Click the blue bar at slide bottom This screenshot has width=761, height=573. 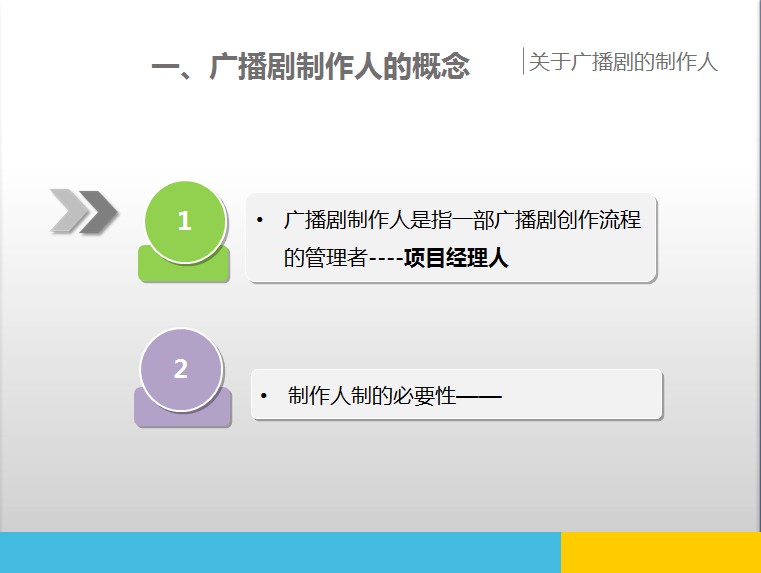280,552
